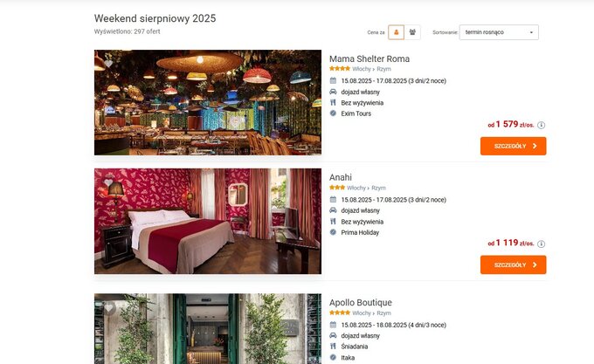
Task: Show price info icon for Anahi
Action: coord(541,244)
